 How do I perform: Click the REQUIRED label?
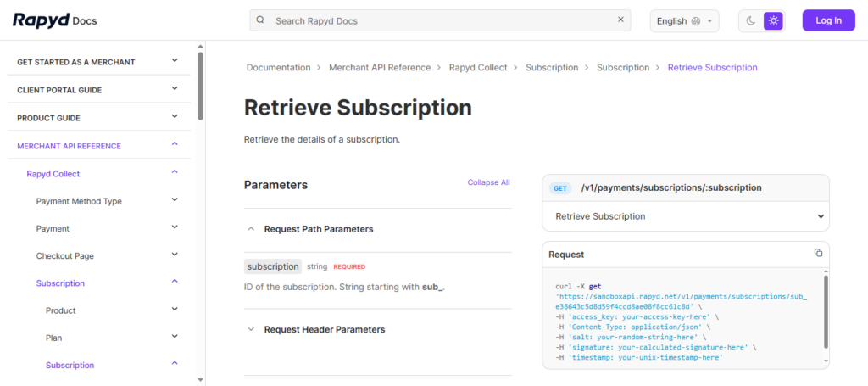click(349, 267)
